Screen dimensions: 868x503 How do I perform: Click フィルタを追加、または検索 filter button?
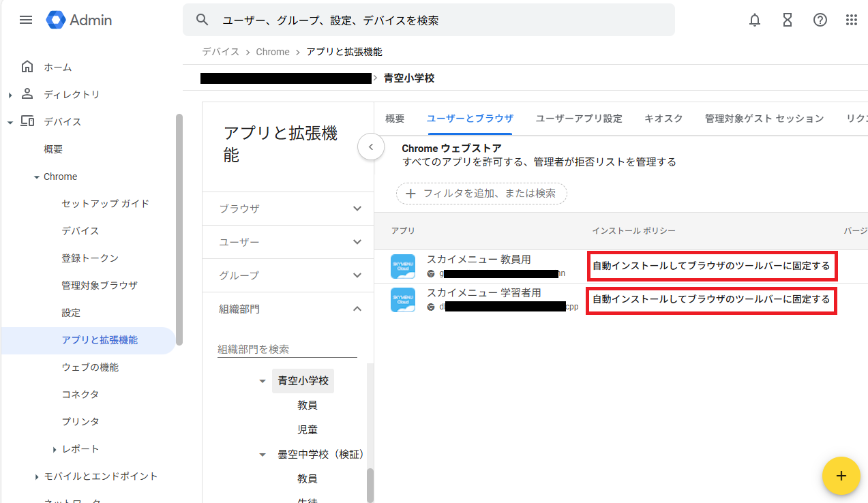[x=481, y=194]
